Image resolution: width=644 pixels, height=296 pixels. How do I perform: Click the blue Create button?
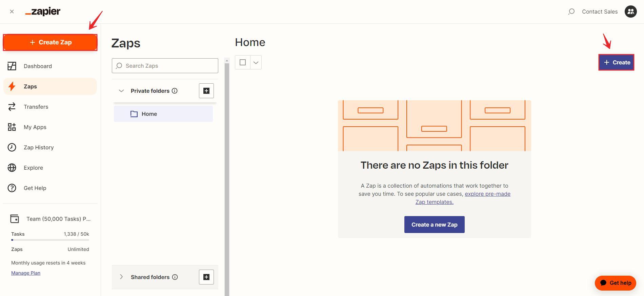(616, 62)
